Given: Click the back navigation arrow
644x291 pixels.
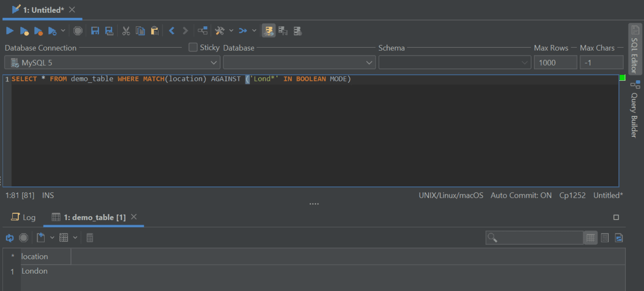Looking at the screenshot, I should pos(171,30).
